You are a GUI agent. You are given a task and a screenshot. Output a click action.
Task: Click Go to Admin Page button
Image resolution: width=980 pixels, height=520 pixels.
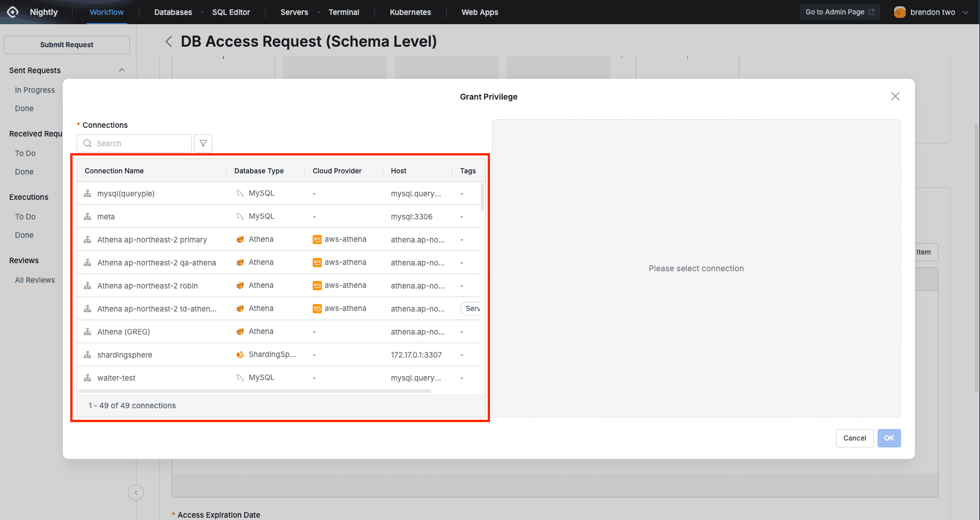tap(840, 12)
